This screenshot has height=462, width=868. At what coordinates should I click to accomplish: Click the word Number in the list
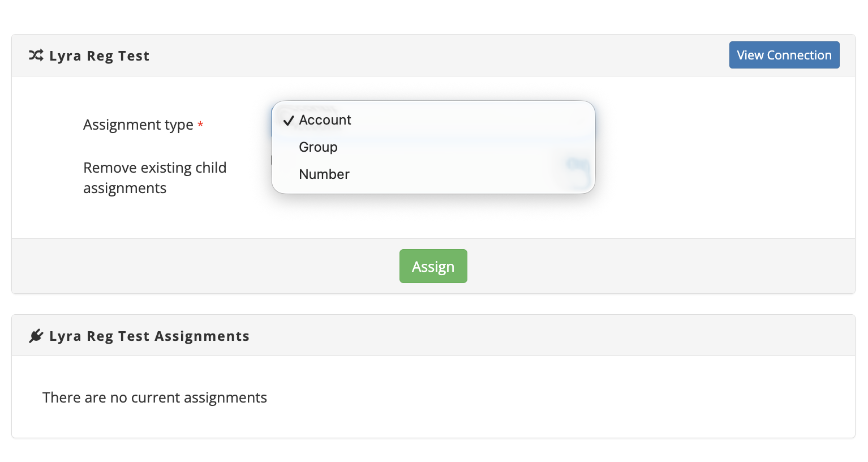(x=324, y=174)
